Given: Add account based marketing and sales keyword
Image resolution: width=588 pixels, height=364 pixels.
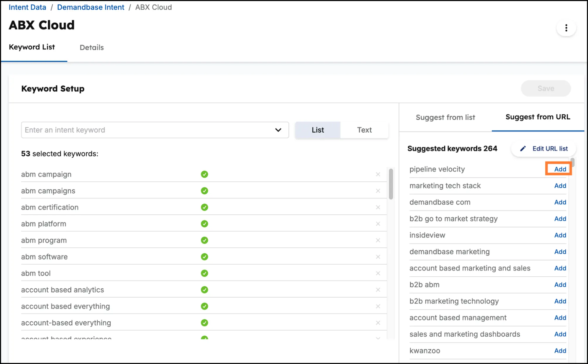Looking at the screenshot, I should pos(560,268).
